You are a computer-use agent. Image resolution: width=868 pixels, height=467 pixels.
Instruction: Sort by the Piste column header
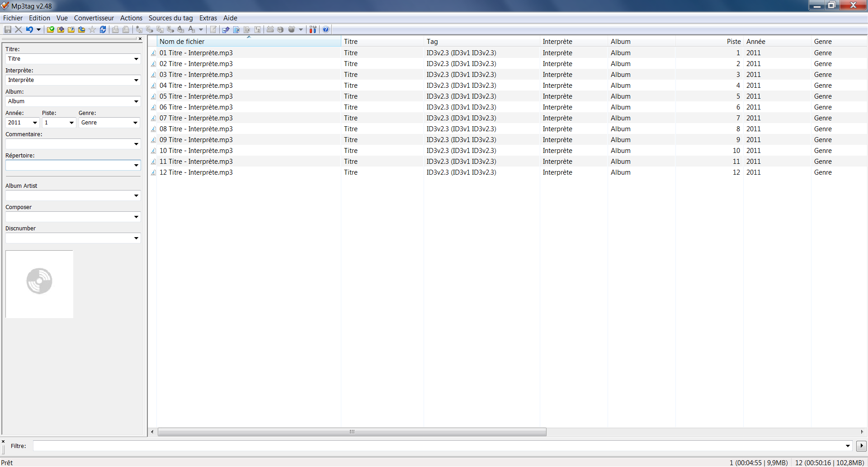[709, 41]
